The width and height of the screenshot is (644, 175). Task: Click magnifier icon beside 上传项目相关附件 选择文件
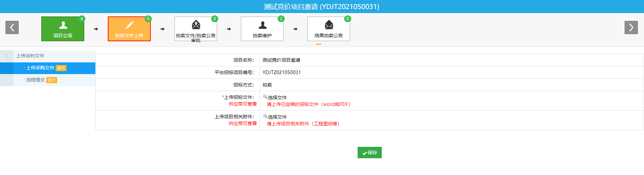(x=265, y=116)
